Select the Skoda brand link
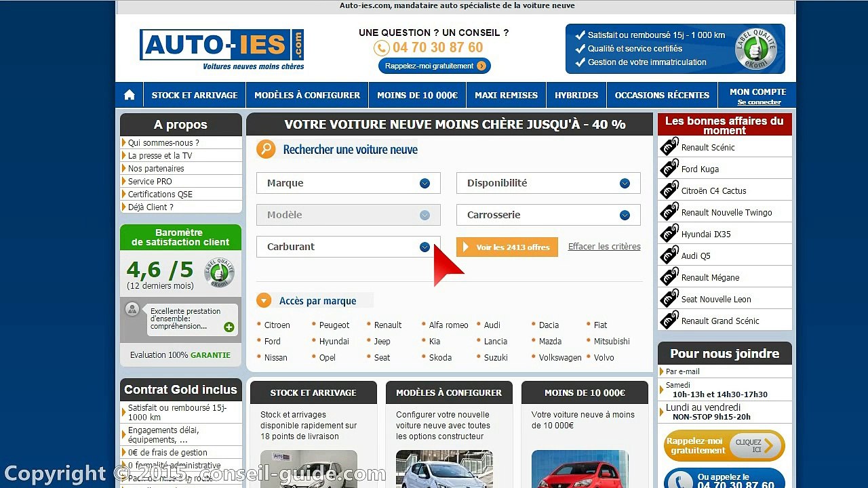The image size is (868, 488). coord(440,358)
